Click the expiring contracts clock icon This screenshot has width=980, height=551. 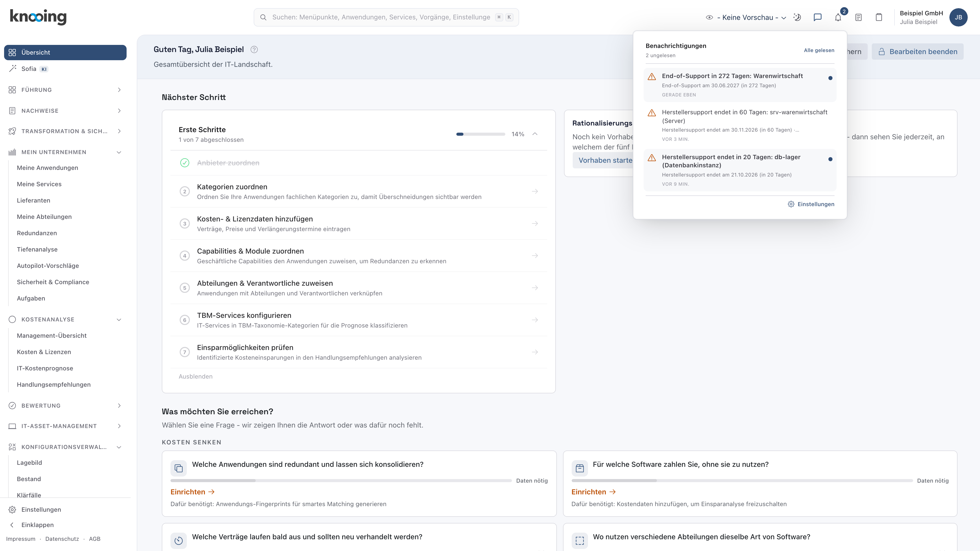click(178, 540)
